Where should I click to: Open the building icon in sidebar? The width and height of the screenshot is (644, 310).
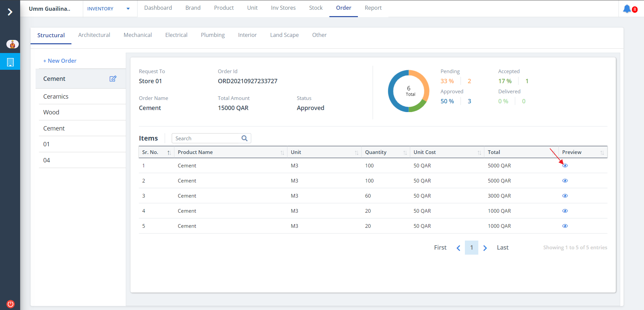(10, 62)
